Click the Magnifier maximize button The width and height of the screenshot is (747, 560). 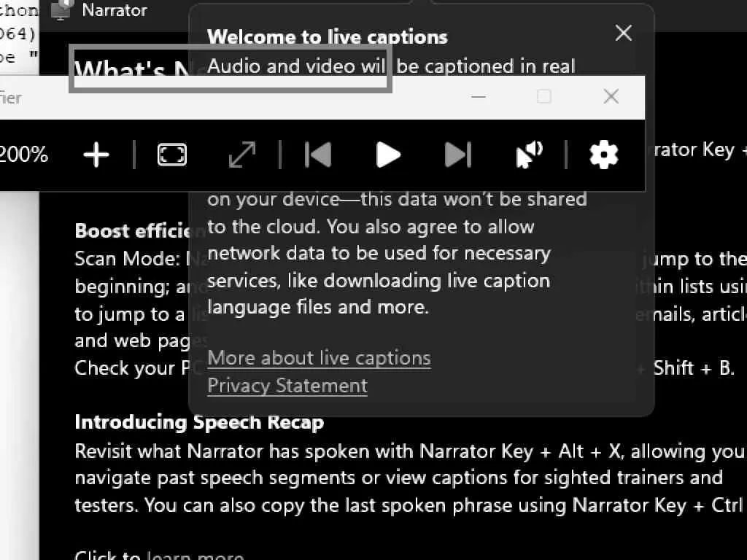point(544,97)
